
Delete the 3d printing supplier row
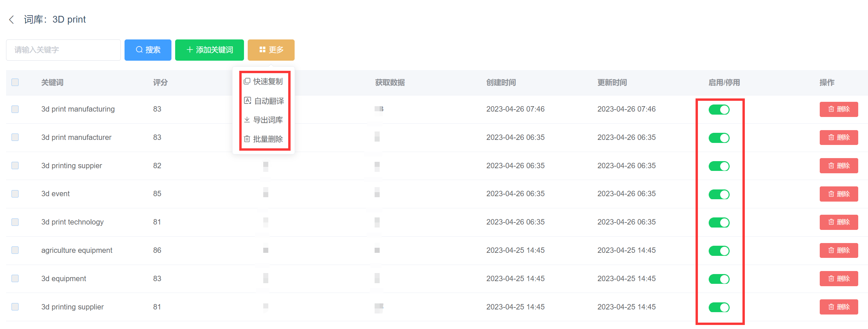coord(839,307)
